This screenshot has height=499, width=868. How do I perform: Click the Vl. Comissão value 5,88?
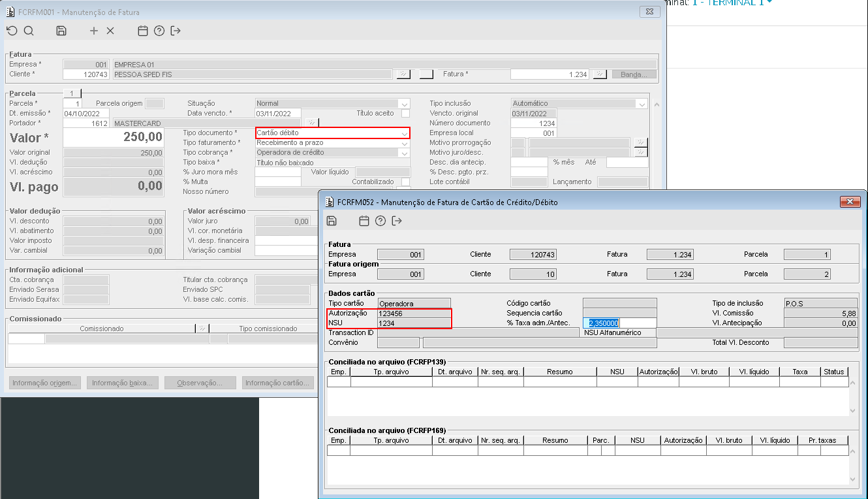821,313
